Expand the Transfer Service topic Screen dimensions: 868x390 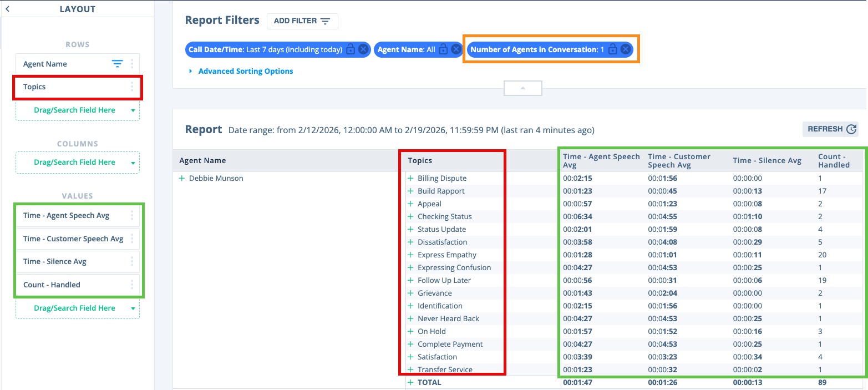pyautogui.click(x=411, y=370)
